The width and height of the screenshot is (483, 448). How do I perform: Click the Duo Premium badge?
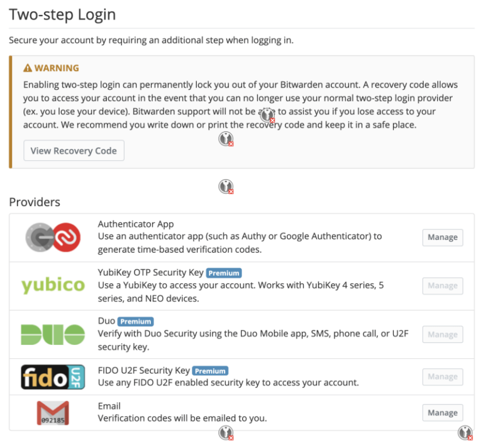(x=135, y=321)
